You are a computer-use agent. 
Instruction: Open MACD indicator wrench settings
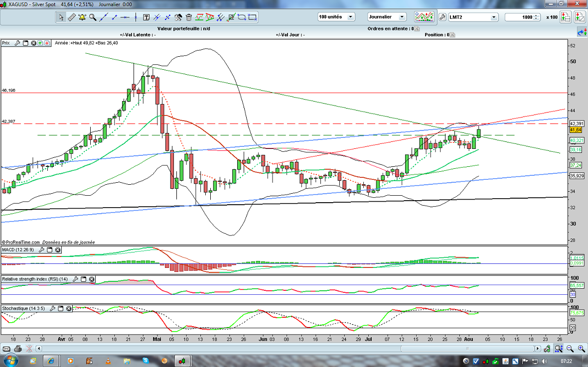(x=41, y=249)
